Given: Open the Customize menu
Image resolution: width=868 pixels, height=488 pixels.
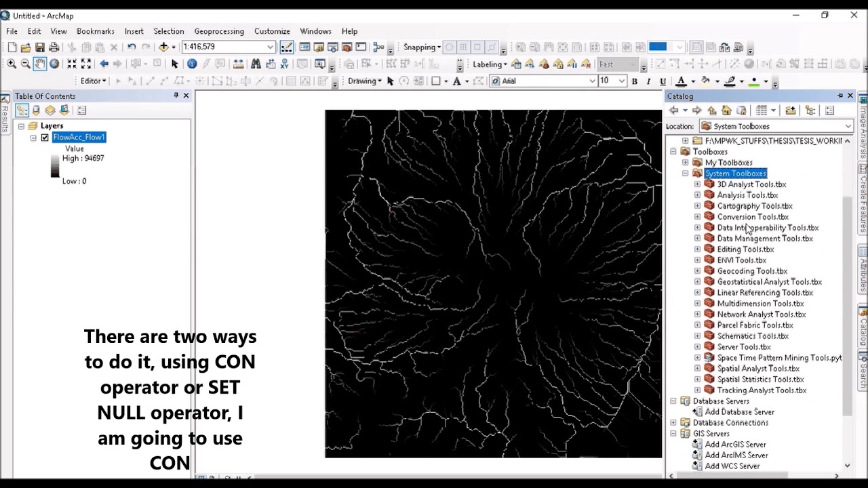Looking at the screenshot, I should [272, 31].
